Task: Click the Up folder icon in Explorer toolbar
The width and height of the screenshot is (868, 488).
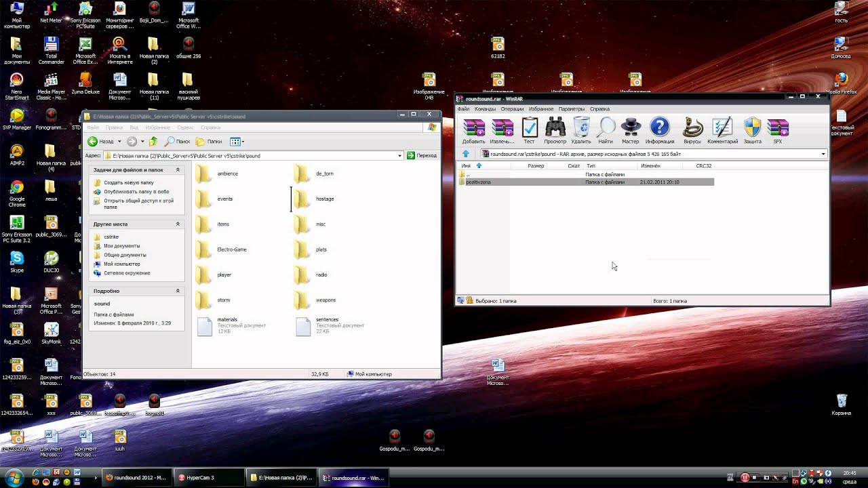Action: click(x=154, y=142)
